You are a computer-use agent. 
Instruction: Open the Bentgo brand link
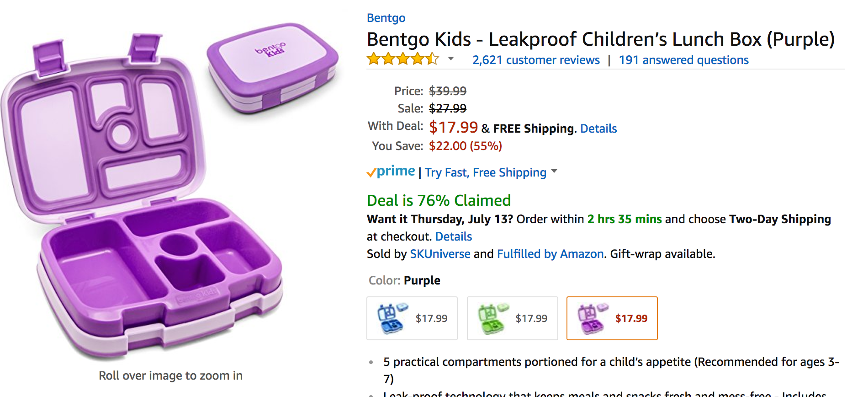point(386,18)
